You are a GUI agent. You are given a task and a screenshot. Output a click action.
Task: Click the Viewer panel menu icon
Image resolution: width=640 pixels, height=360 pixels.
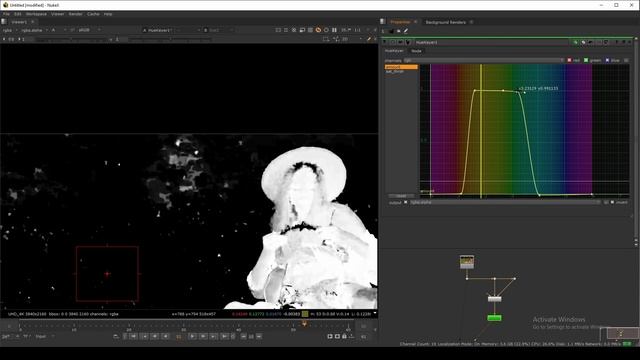[x=4, y=22]
